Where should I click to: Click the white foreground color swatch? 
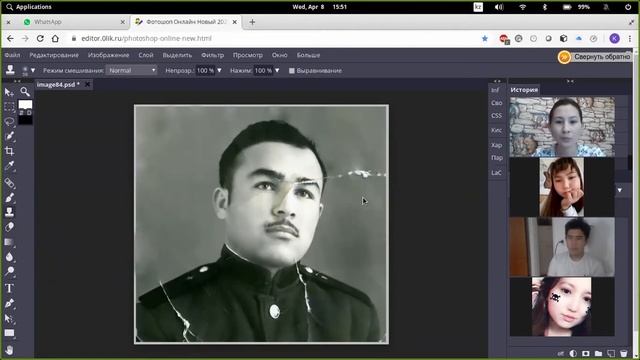click(25, 105)
